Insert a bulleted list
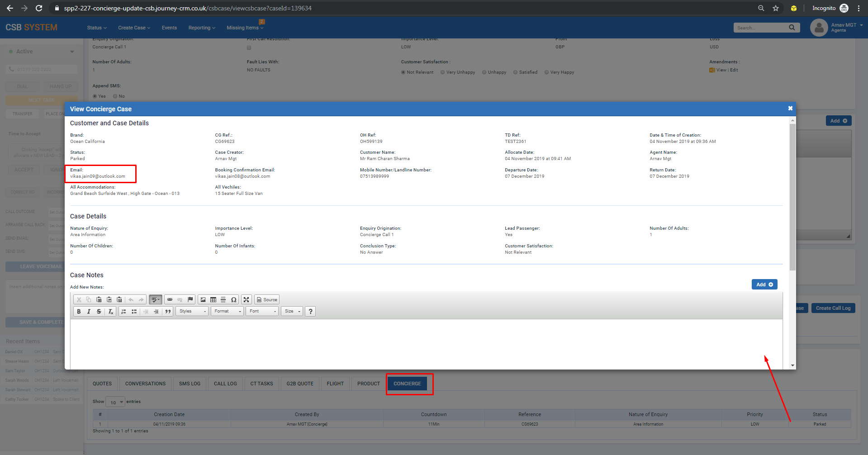 [134, 311]
